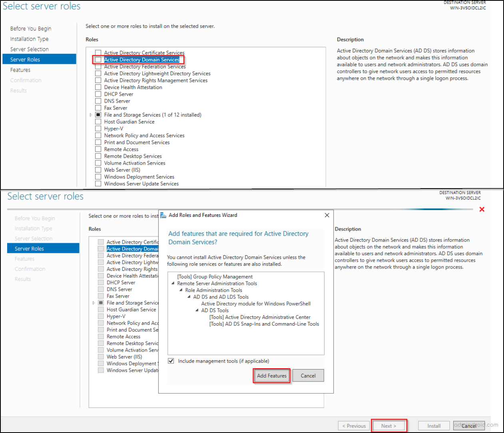The height and width of the screenshot is (433, 504).
Task: Check the DNS Server checkbox
Action: click(98, 101)
